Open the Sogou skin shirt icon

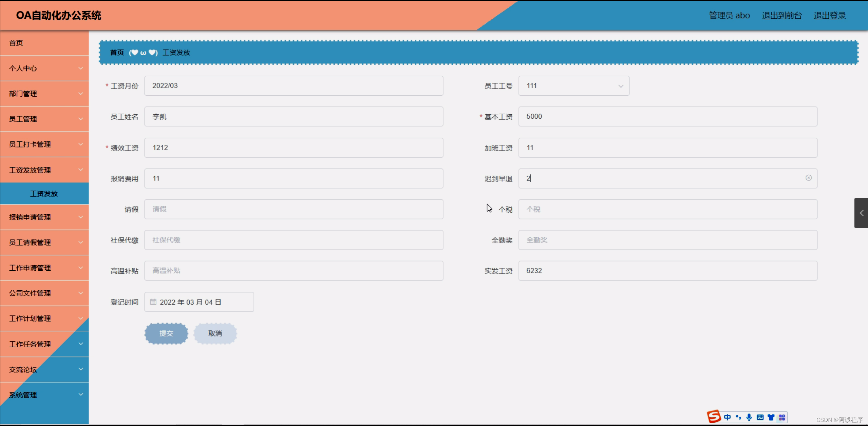(x=771, y=417)
